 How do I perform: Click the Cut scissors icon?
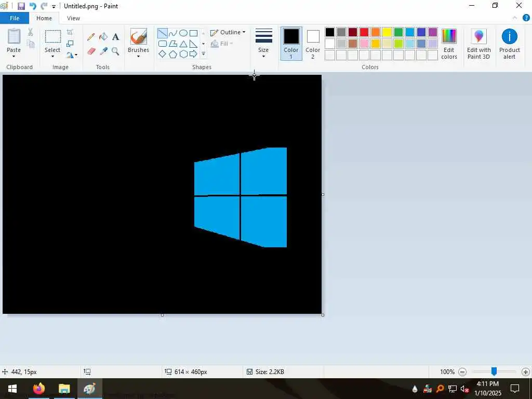[31, 32]
